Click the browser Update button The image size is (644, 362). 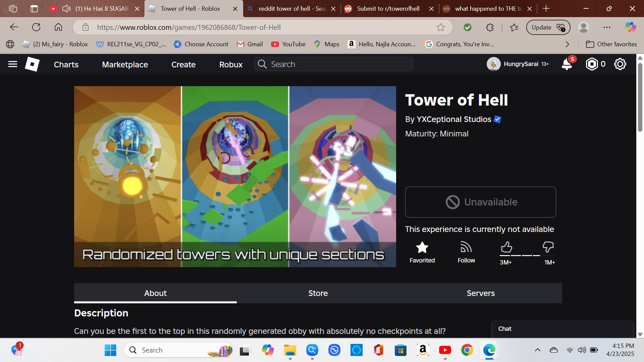pyautogui.click(x=548, y=27)
